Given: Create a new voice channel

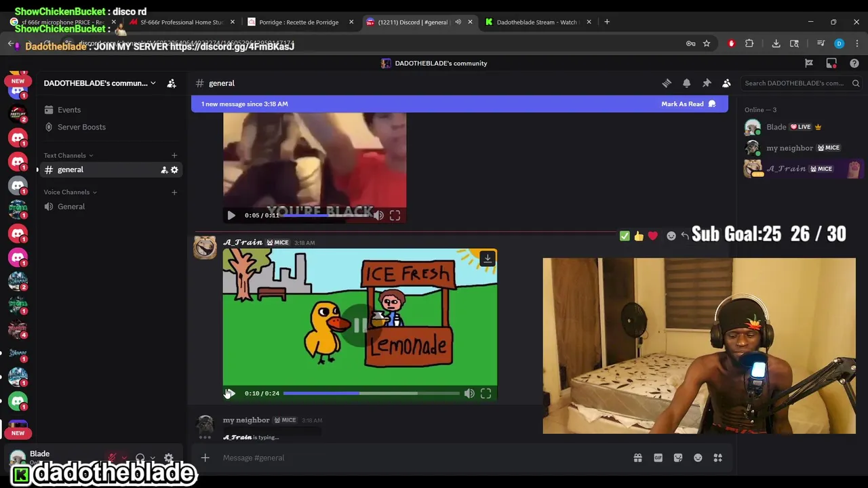Looking at the screenshot, I should [174, 192].
